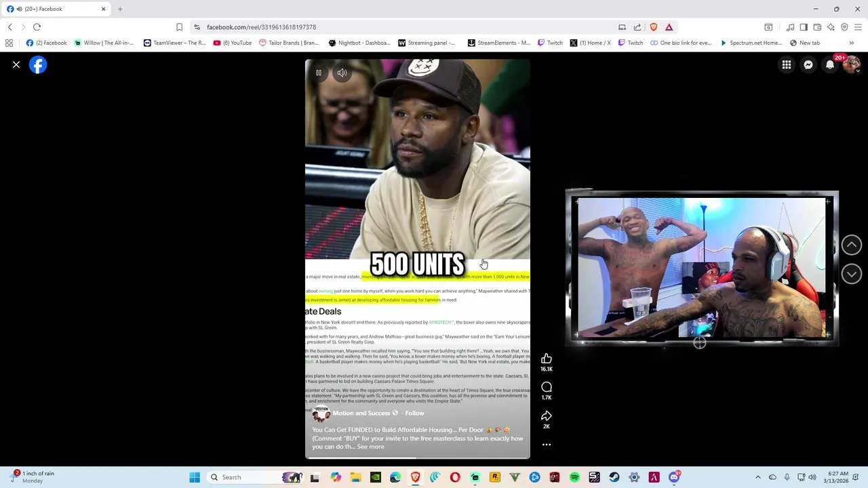Open the weather widget showing rain
Image resolution: width=868 pixels, height=488 pixels.
pyautogui.click(x=33, y=477)
